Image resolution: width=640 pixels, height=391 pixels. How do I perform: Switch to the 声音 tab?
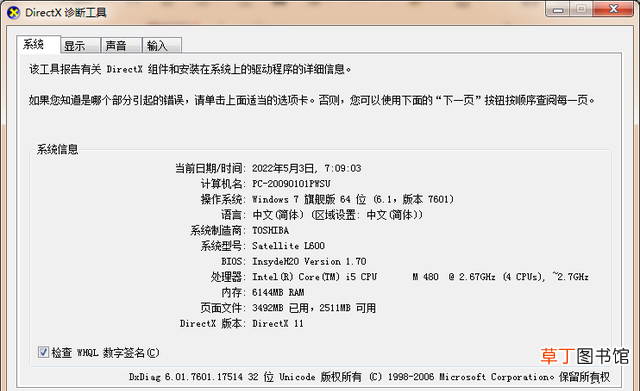(121, 46)
